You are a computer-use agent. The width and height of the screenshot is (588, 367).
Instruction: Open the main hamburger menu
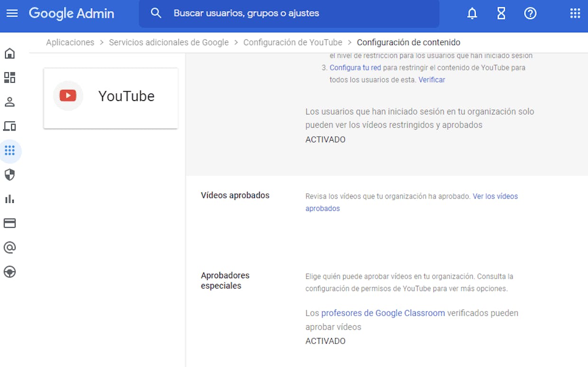point(12,13)
